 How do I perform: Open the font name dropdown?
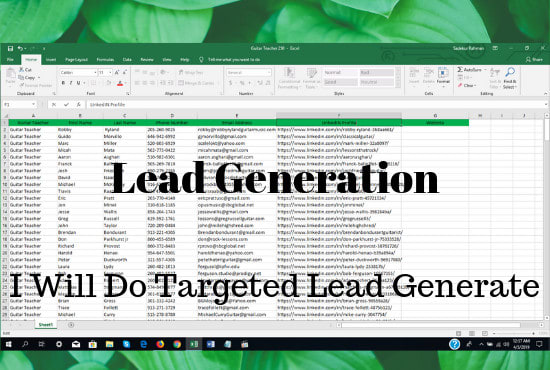click(95, 73)
